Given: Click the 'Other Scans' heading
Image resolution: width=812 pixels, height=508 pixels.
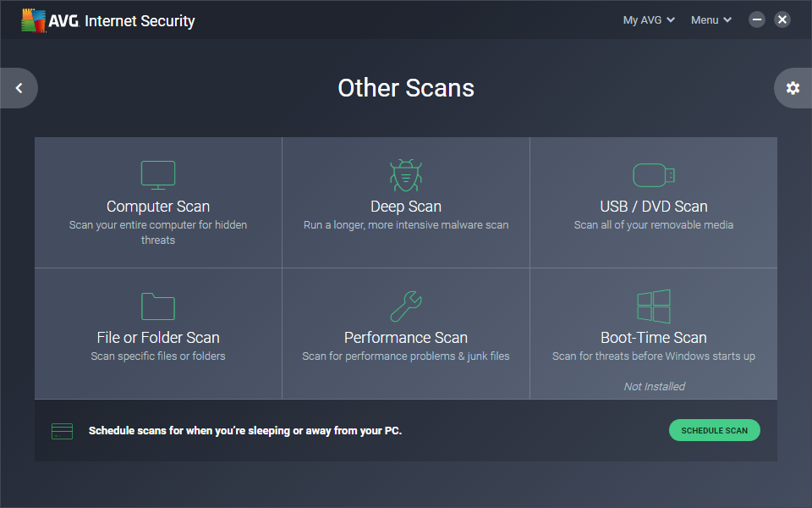Looking at the screenshot, I should pyautogui.click(x=406, y=88).
